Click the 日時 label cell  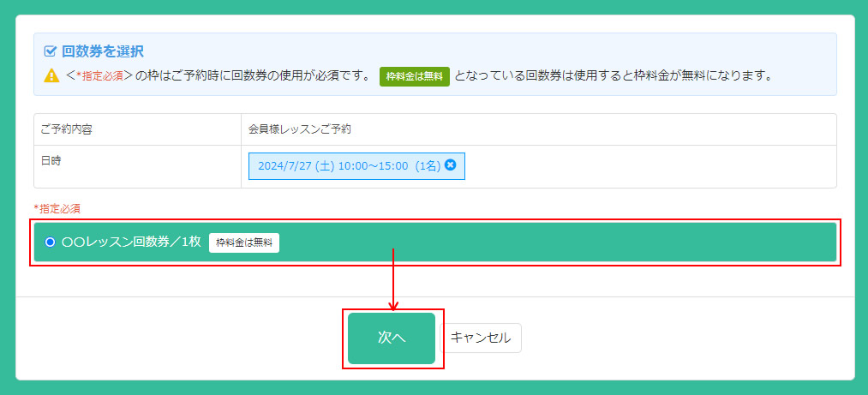coord(51,160)
